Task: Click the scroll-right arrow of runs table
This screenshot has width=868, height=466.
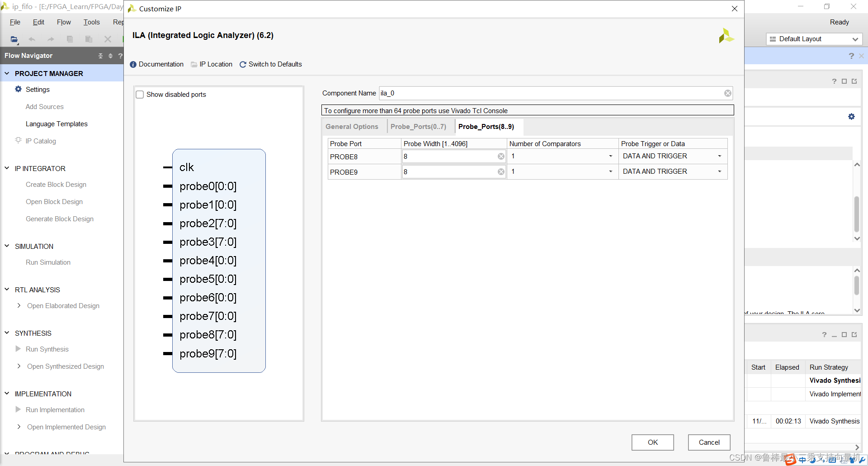Action: (857, 447)
